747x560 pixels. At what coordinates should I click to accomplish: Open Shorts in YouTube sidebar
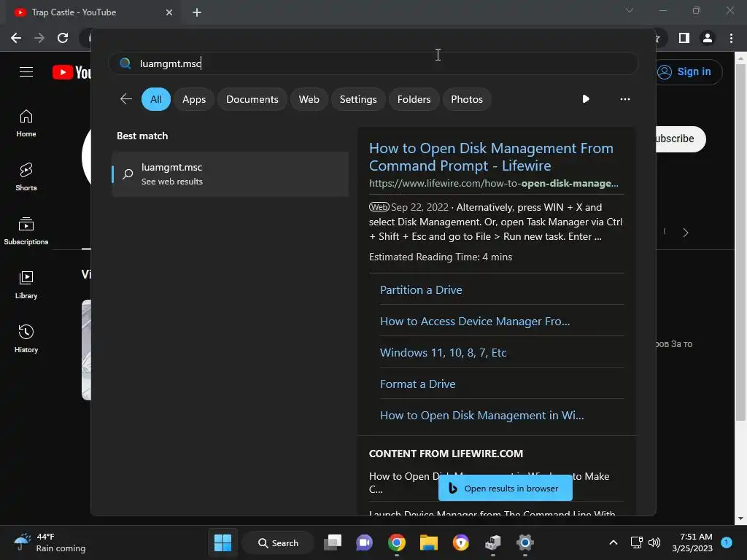click(26, 177)
